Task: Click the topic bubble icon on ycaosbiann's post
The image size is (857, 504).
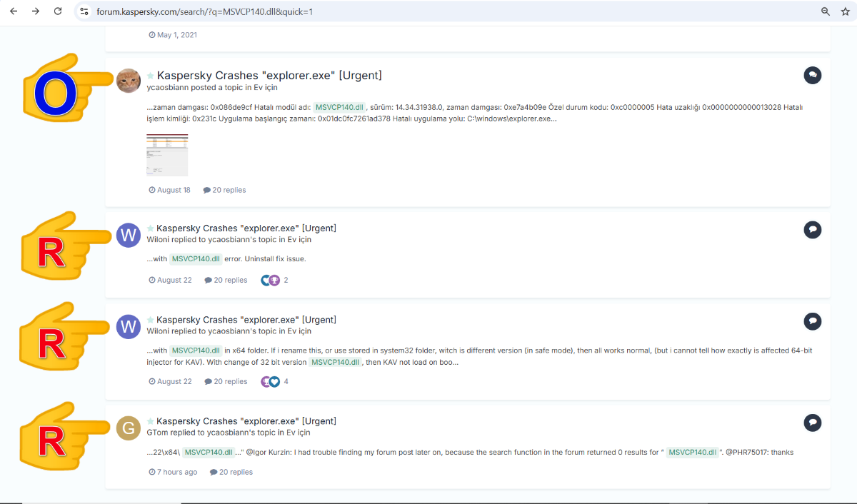Action: 812,75
